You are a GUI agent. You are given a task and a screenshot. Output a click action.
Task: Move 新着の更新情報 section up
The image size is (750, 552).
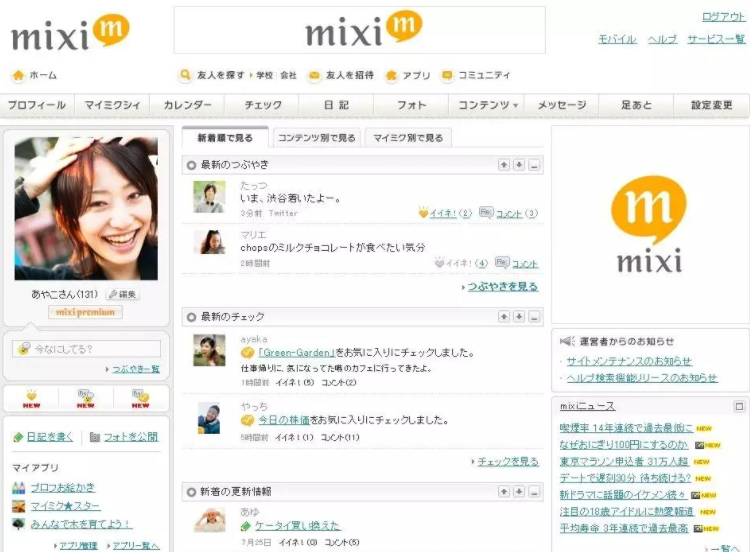[x=504, y=492]
